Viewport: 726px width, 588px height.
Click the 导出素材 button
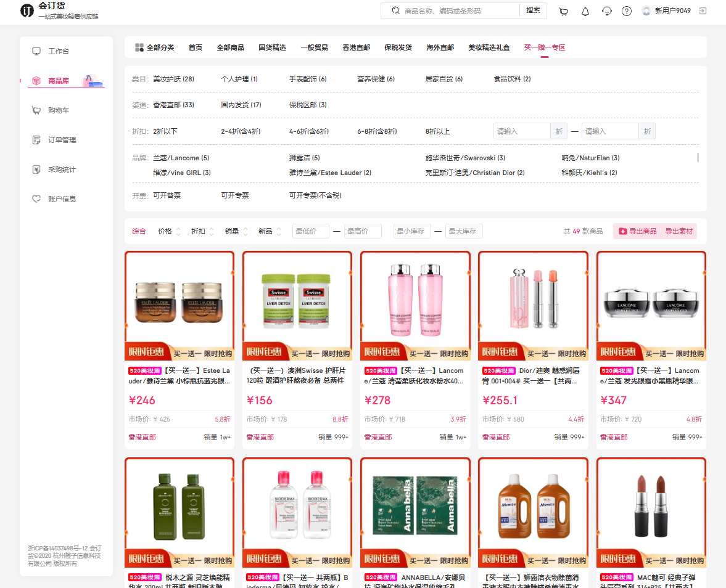click(679, 231)
